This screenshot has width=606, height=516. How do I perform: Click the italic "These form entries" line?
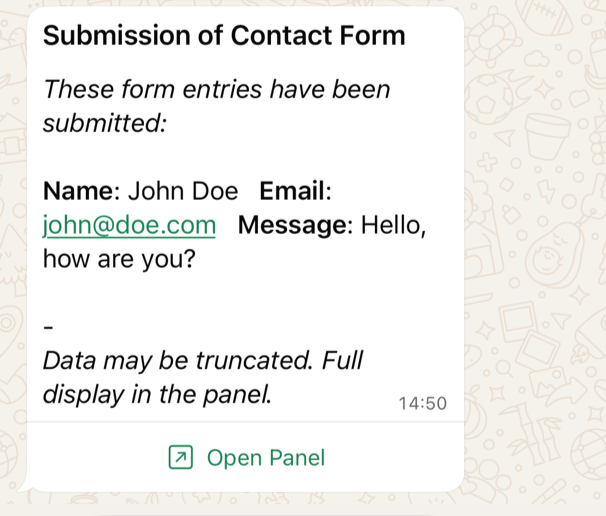coord(216,90)
